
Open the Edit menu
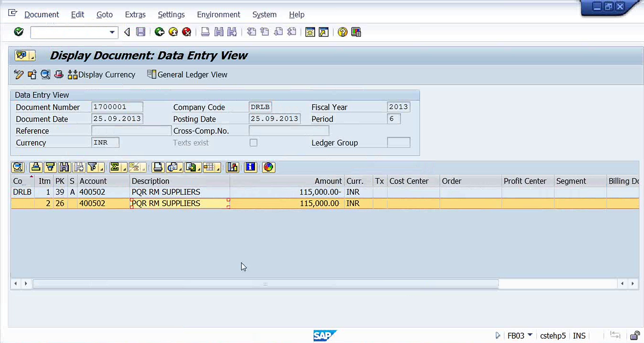pyautogui.click(x=78, y=15)
